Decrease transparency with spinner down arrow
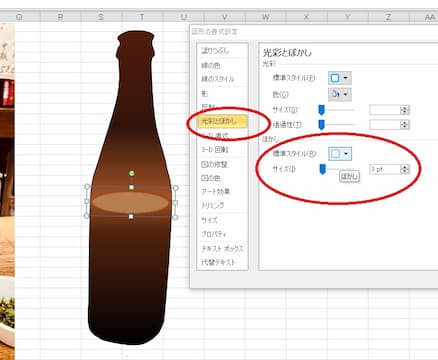 point(405,127)
